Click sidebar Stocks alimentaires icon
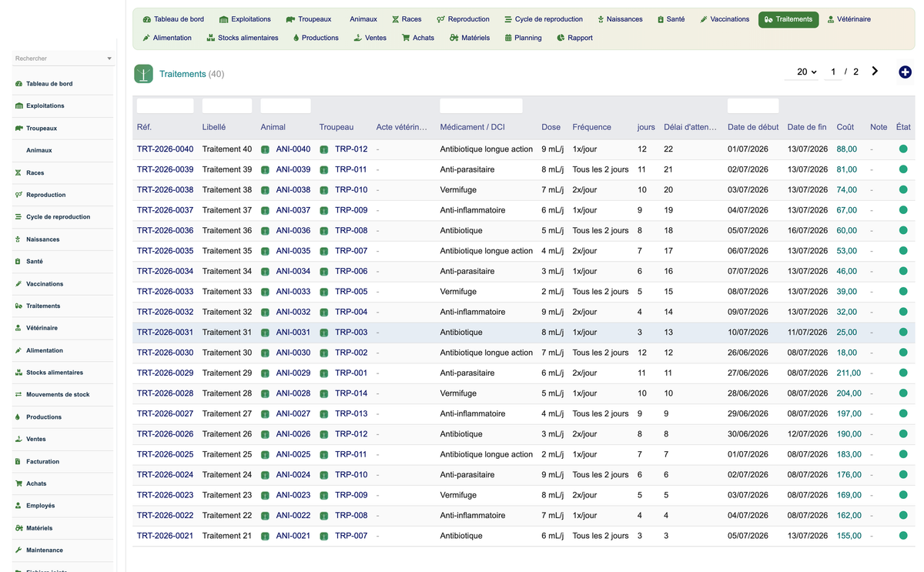Viewport: 924px width, 572px height. click(18, 373)
